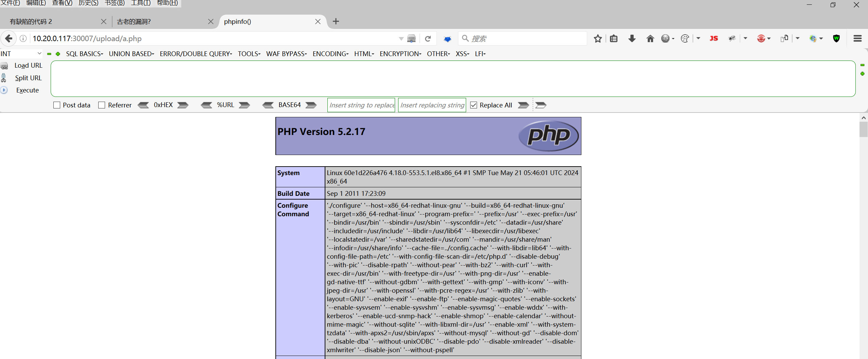Go back with the browser back arrow
The height and width of the screenshot is (359, 868).
point(8,38)
